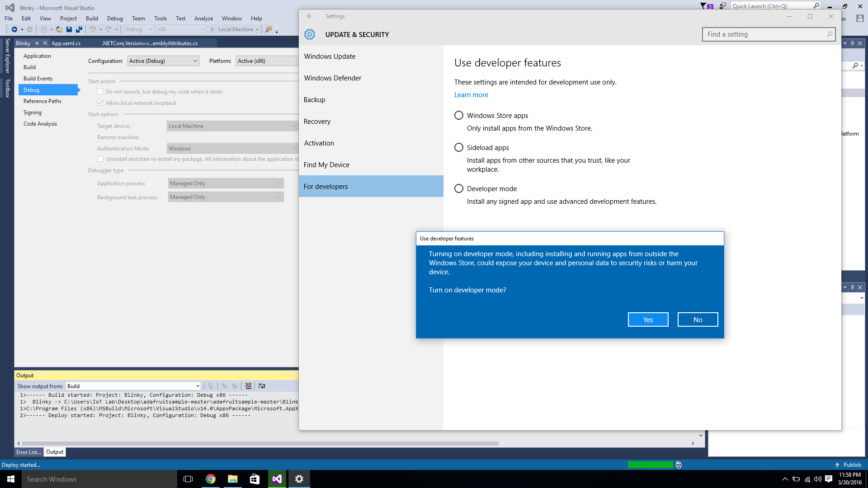The image size is (868, 488).
Task: Click the Output tab at bottom panel
Action: [54, 452]
